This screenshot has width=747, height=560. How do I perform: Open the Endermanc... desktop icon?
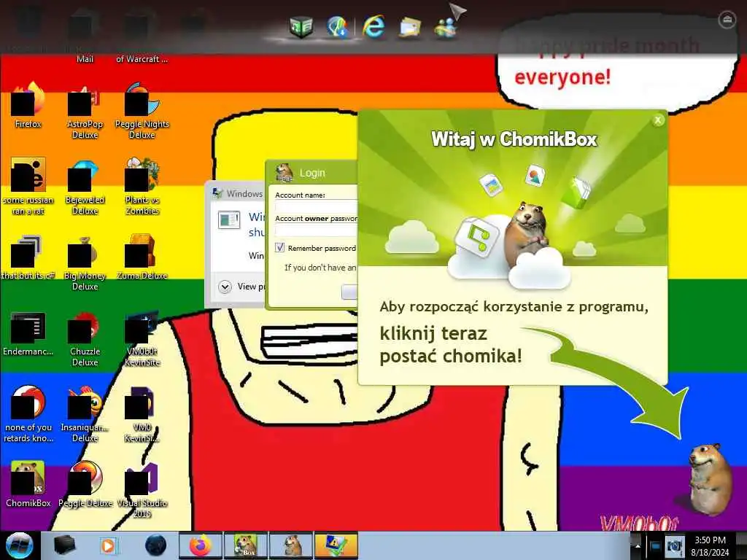pyautogui.click(x=28, y=333)
